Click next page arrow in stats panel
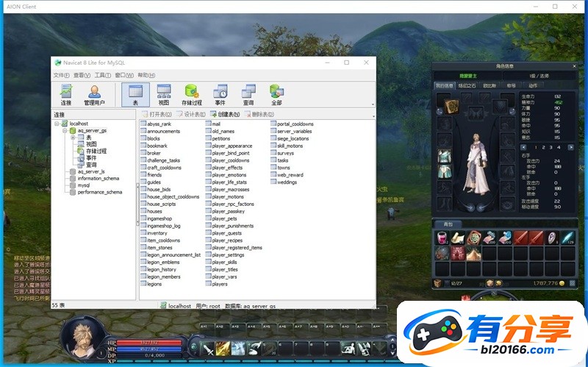The width and height of the screenshot is (588, 367). [x=570, y=148]
